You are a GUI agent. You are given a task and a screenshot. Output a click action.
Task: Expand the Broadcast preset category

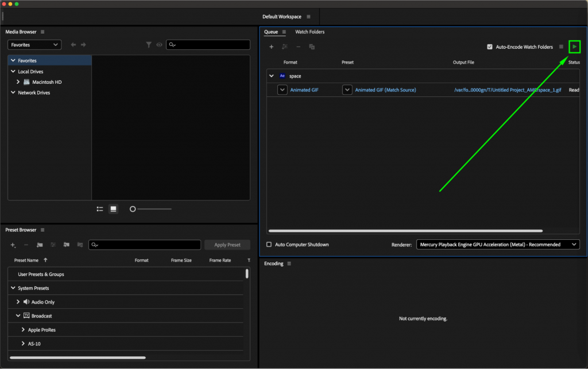[17, 316]
